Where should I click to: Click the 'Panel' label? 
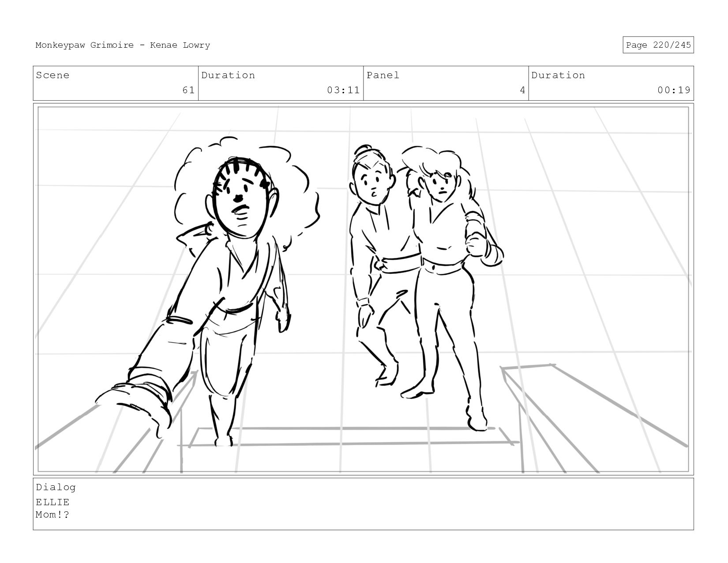383,75
